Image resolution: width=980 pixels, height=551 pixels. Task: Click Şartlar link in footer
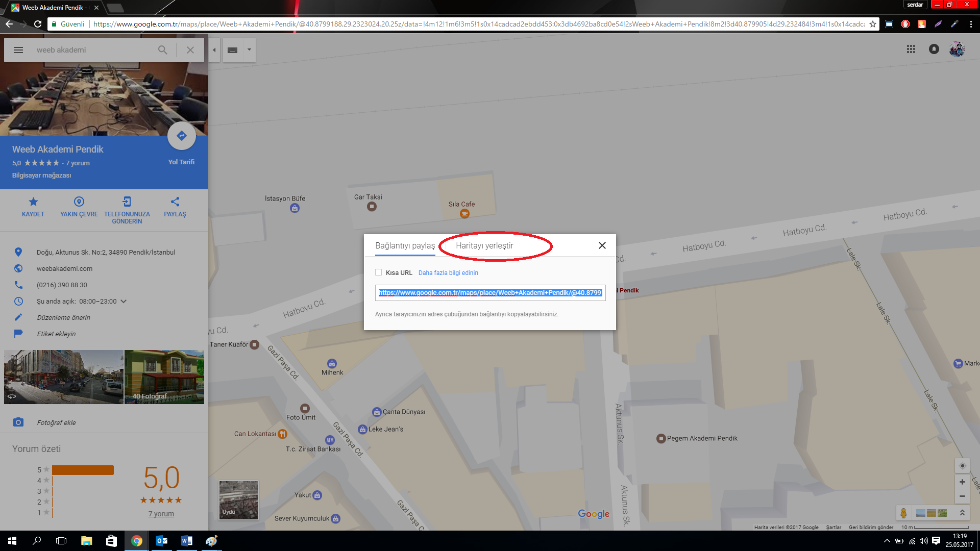(834, 528)
